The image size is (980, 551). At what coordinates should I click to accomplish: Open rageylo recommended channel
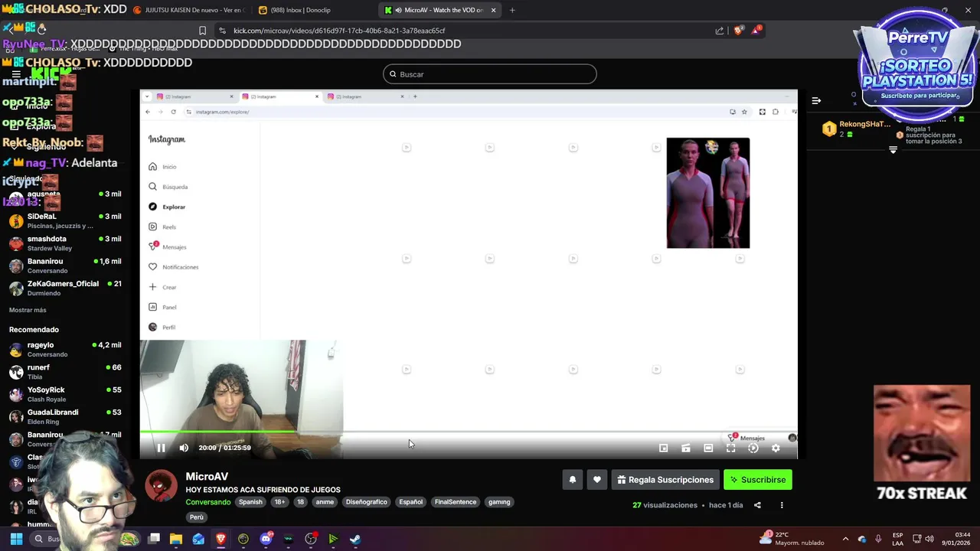pyautogui.click(x=64, y=349)
